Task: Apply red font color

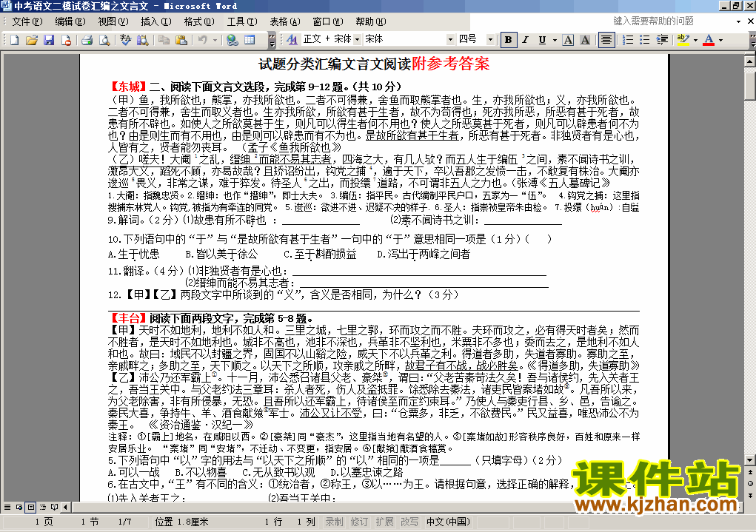Action: point(709,39)
